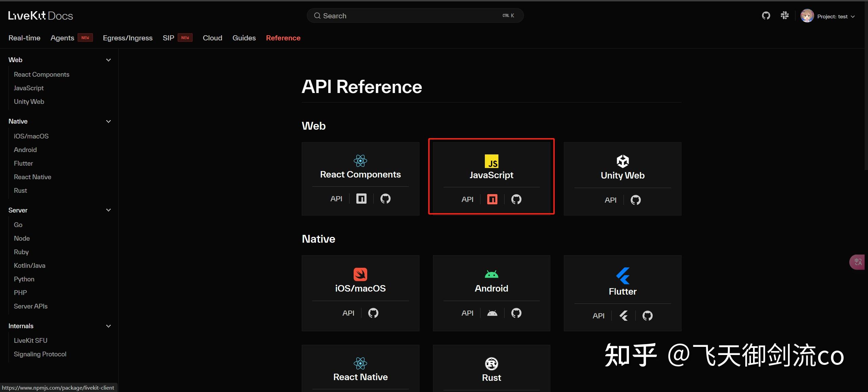Open GitHub icon under React Components card
This screenshot has height=392, width=868.
(385, 199)
